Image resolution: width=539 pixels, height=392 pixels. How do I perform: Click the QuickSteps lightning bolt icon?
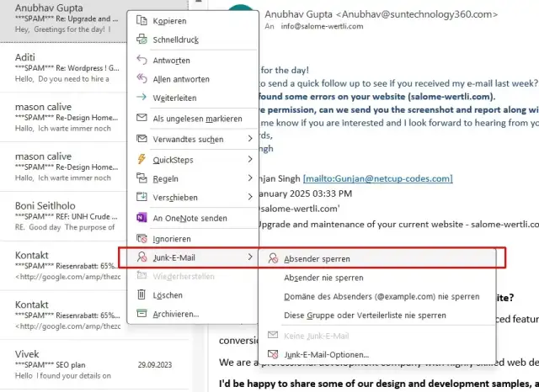pyautogui.click(x=141, y=159)
